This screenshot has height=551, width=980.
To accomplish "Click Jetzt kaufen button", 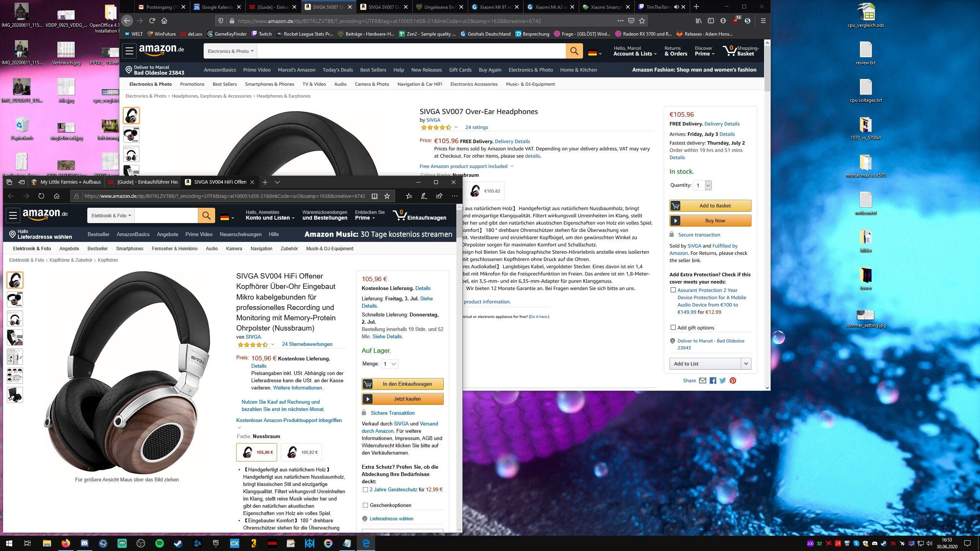I will (x=402, y=399).
